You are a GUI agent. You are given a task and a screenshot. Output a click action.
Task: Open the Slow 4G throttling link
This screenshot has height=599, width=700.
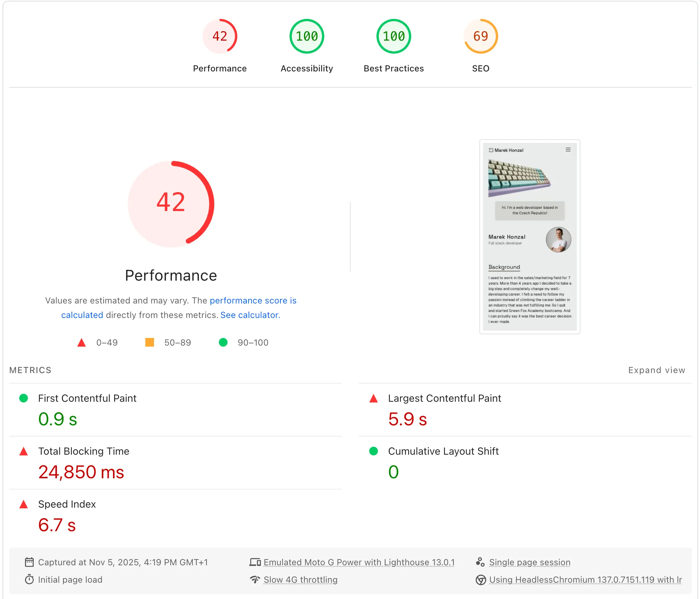[x=300, y=579]
